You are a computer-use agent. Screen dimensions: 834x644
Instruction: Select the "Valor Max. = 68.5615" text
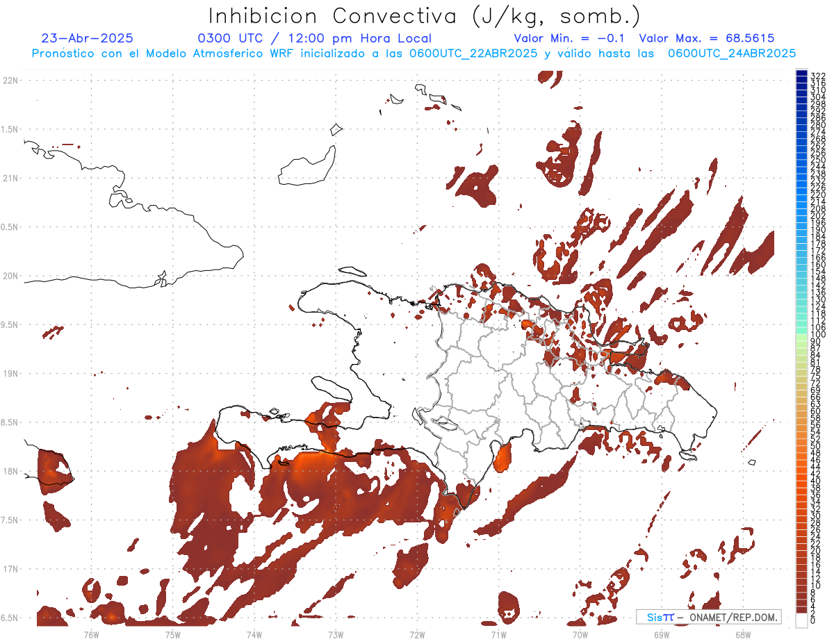(x=707, y=38)
